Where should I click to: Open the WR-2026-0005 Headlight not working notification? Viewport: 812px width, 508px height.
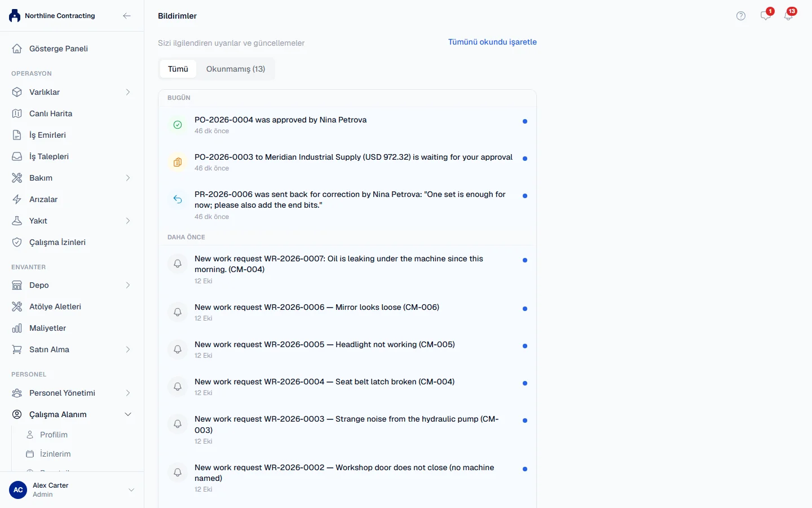(x=347, y=350)
